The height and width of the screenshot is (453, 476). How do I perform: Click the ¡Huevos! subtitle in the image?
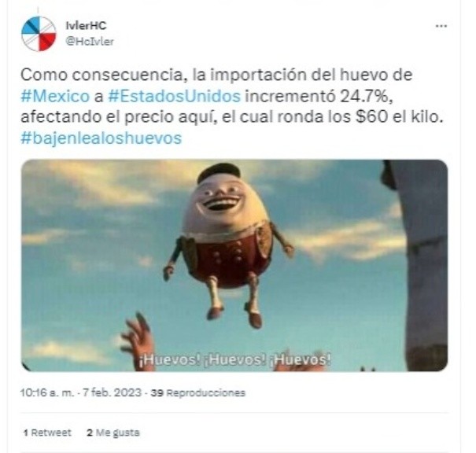(234, 360)
